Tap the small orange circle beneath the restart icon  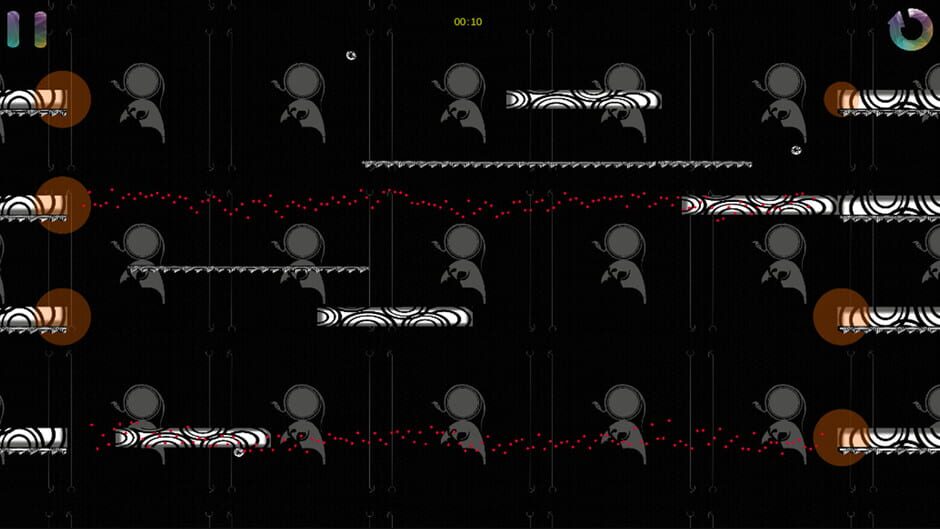coord(841,99)
